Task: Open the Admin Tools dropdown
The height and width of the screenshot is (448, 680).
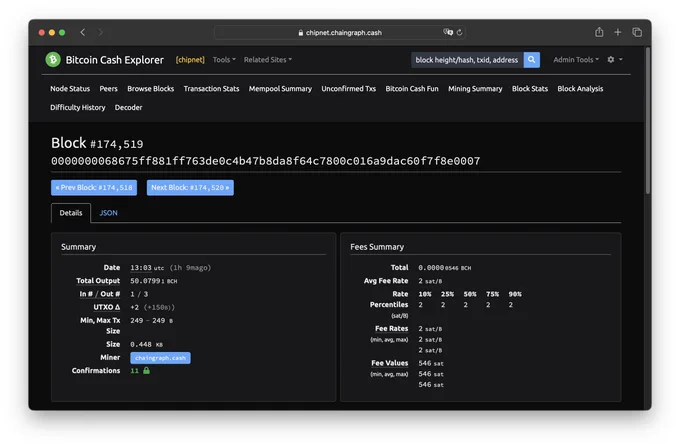Action: coord(576,60)
